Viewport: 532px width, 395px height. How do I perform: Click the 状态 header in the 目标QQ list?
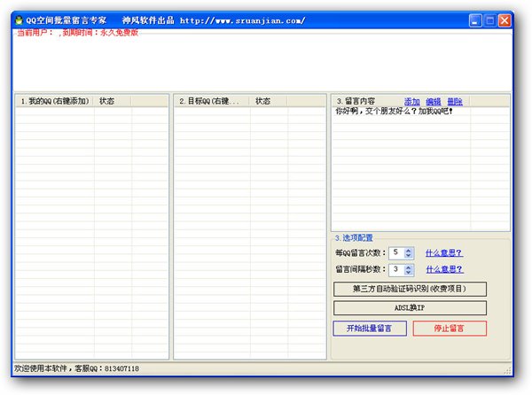(269, 101)
